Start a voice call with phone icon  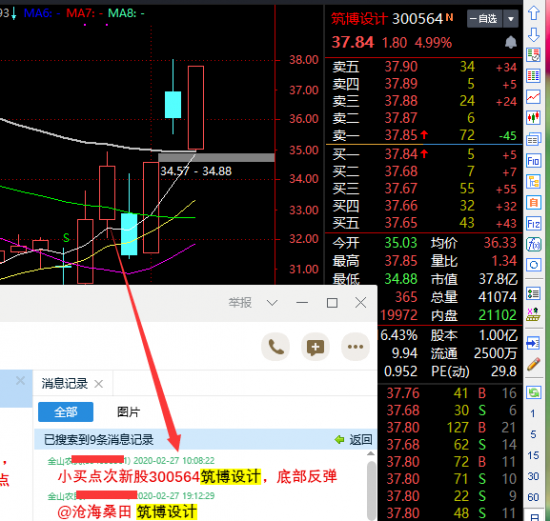click(276, 347)
